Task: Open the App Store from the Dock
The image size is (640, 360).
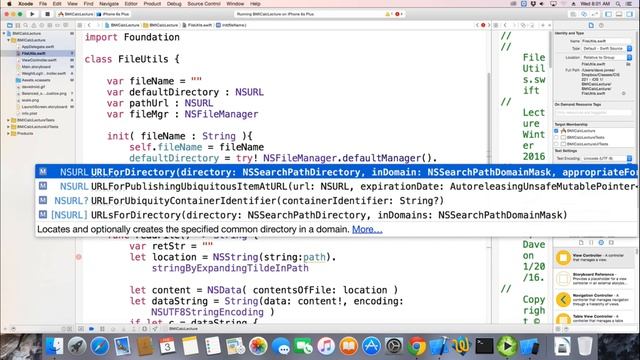Action: pyautogui.click(x=371, y=346)
